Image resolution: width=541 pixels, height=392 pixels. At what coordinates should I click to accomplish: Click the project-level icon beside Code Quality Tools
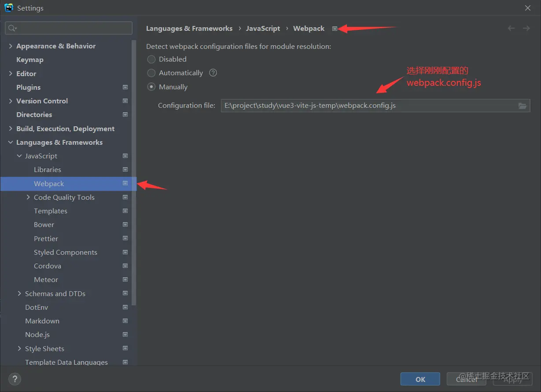click(x=125, y=197)
